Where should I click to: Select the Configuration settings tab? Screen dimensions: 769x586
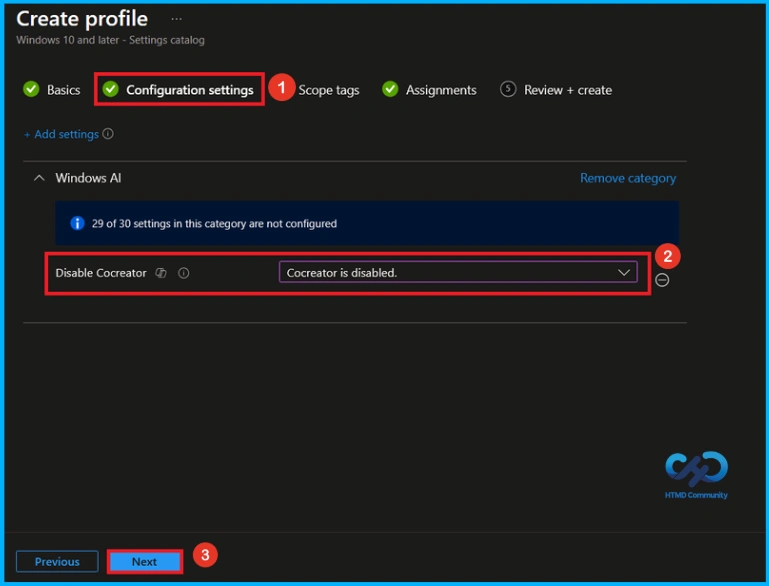(x=179, y=90)
